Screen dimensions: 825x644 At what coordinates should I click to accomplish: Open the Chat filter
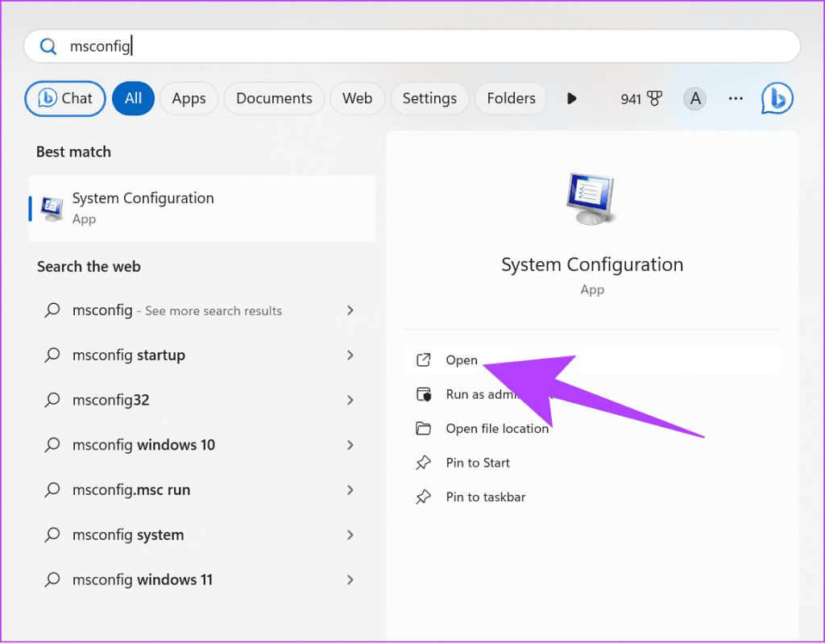click(64, 98)
